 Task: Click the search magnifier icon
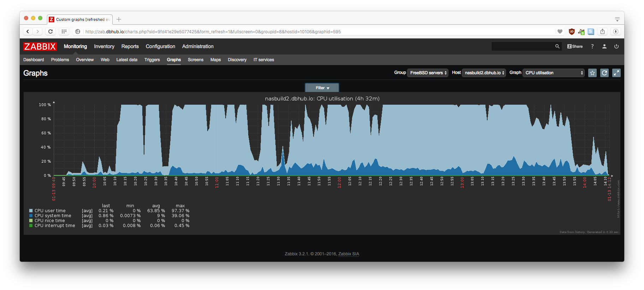point(557,46)
